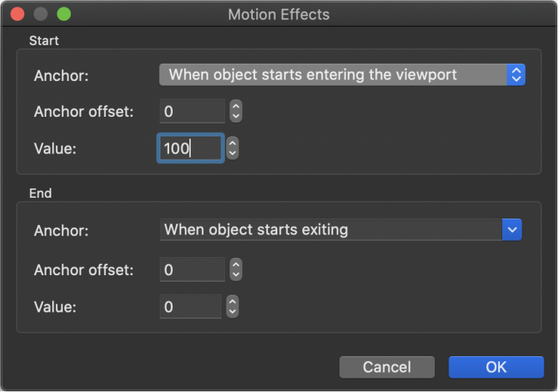Click the End Anchor combo box text
The height and width of the screenshot is (392, 558).
[x=331, y=229]
